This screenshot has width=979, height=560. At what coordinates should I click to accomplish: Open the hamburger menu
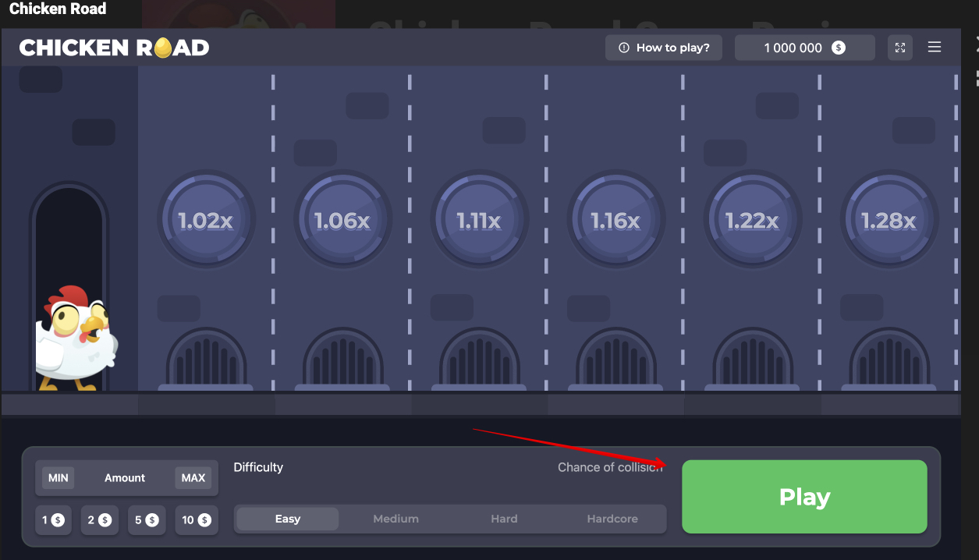point(935,46)
